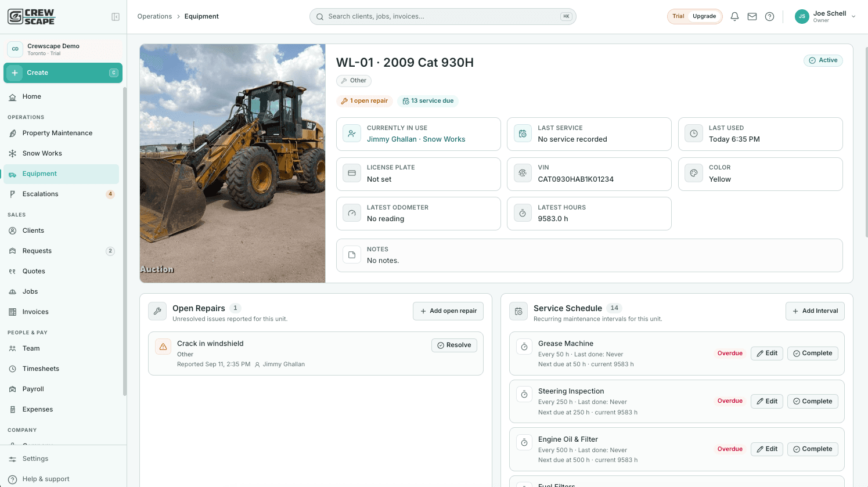Viewport: 868px width, 487px height.
Task: Resolve the Crack in windshield repair
Action: [x=454, y=345]
